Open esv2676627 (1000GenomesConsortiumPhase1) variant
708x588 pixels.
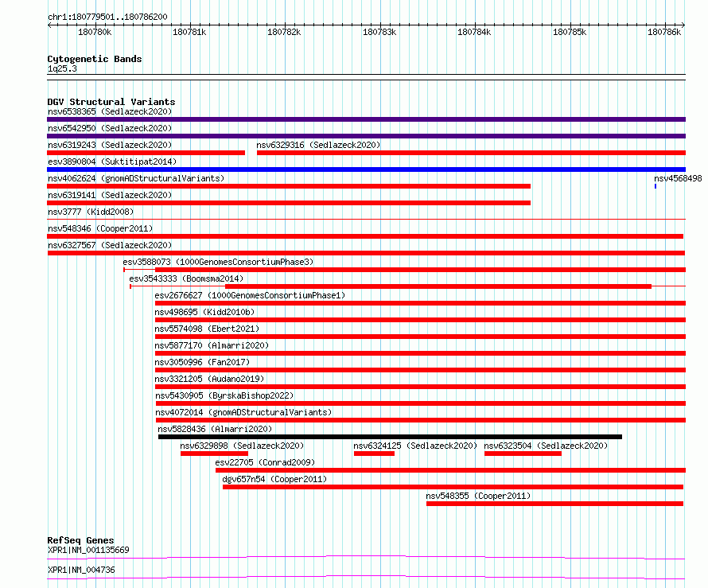pyautogui.click(x=250, y=295)
